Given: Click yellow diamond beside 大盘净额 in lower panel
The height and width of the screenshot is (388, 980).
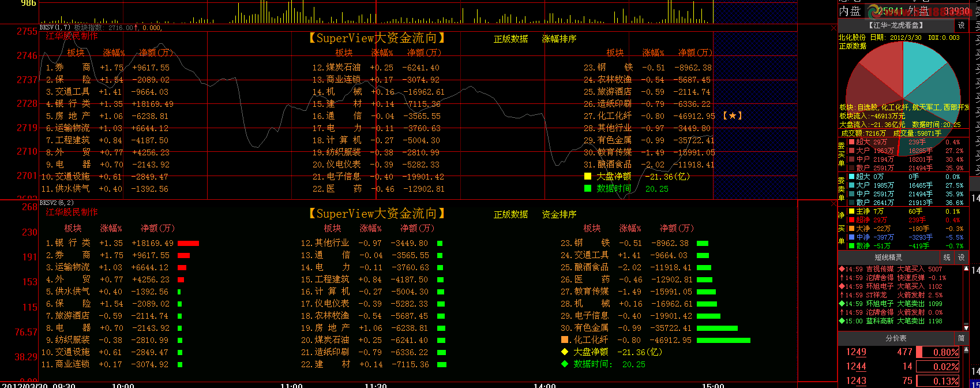Looking at the screenshot, I should coord(565,352).
